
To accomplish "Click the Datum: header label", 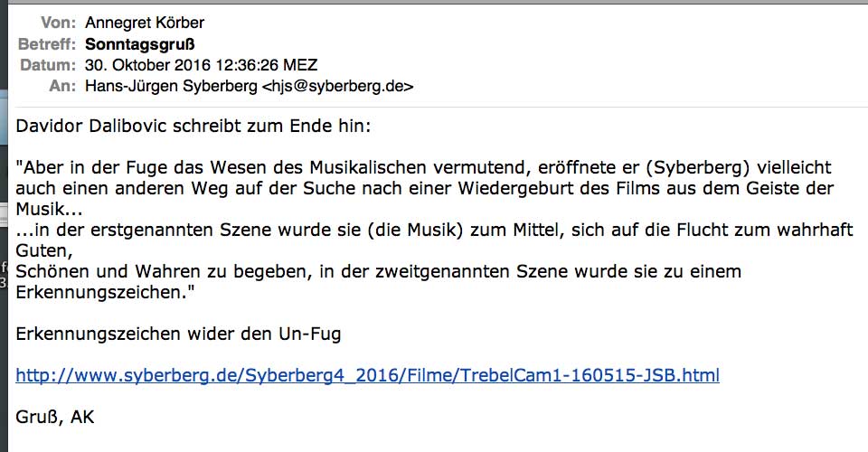I will 49,65.
